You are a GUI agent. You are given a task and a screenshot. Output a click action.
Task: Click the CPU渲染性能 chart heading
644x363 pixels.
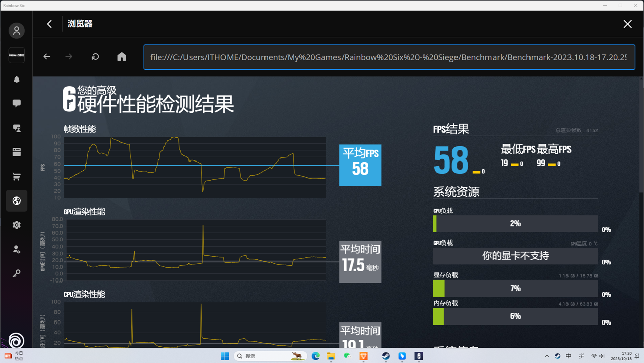(x=84, y=294)
